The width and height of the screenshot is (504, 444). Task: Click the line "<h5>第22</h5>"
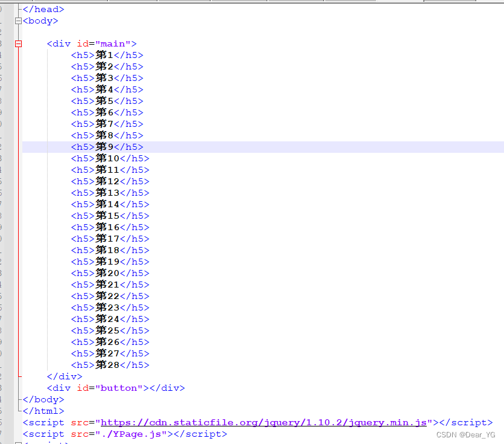[x=110, y=296]
